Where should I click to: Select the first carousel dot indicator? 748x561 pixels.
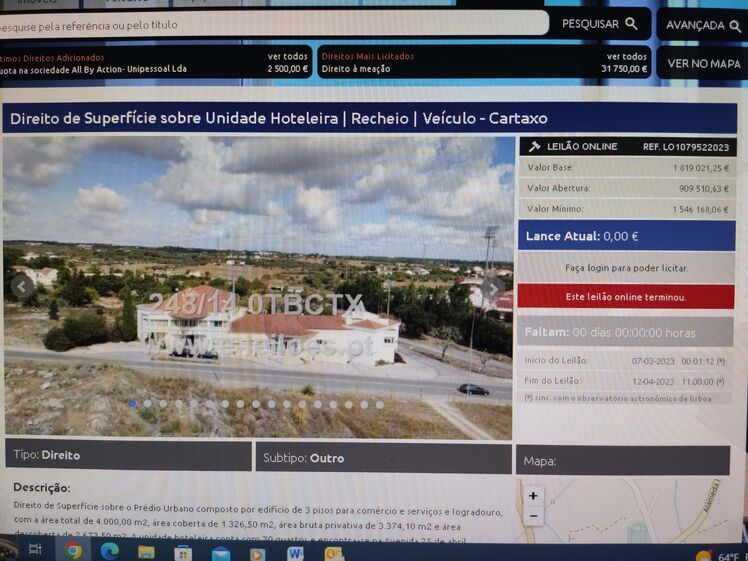[132, 403]
